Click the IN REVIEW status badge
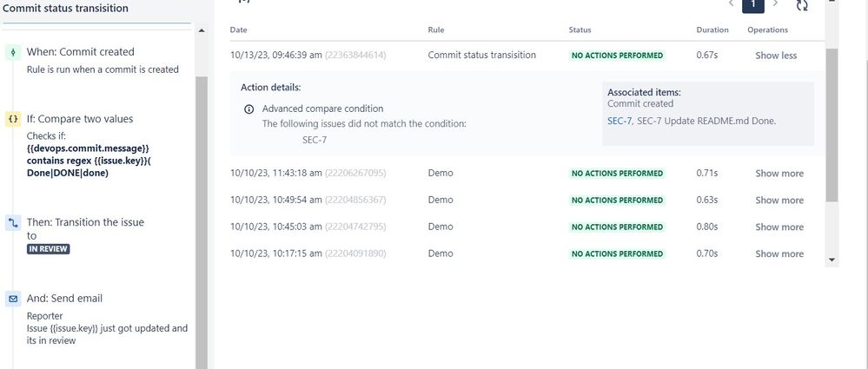The width and height of the screenshot is (868, 369). (x=48, y=249)
